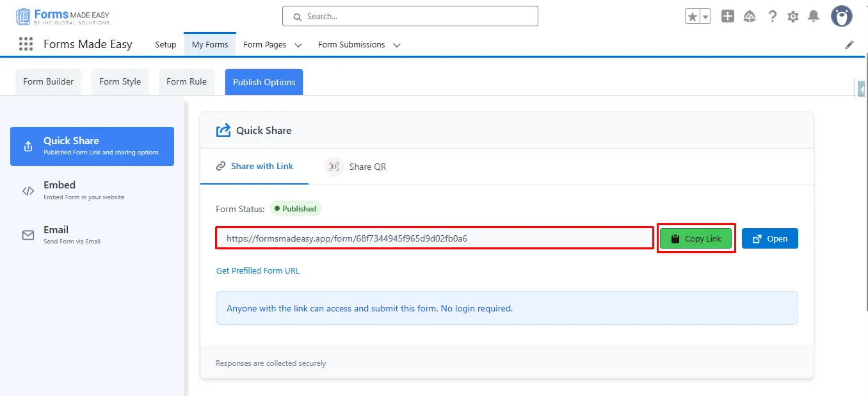Image resolution: width=868 pixels, height=396 pixels.
Task: Click the Search box at top
Action: (x=410, y=17)
